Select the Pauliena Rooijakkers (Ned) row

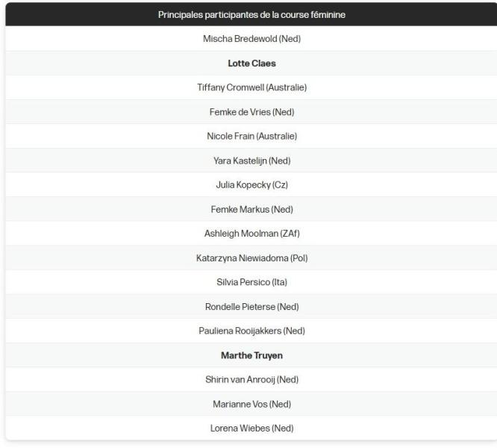click(x=251, y=331)
